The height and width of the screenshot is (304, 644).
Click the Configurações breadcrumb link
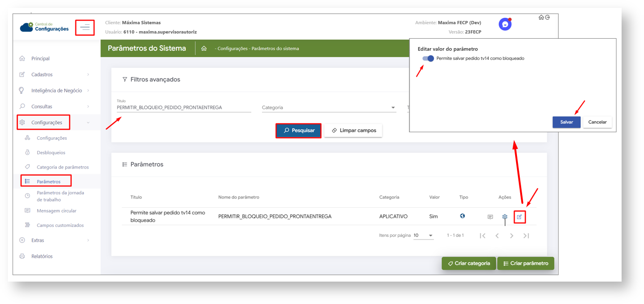pos(233,49)
